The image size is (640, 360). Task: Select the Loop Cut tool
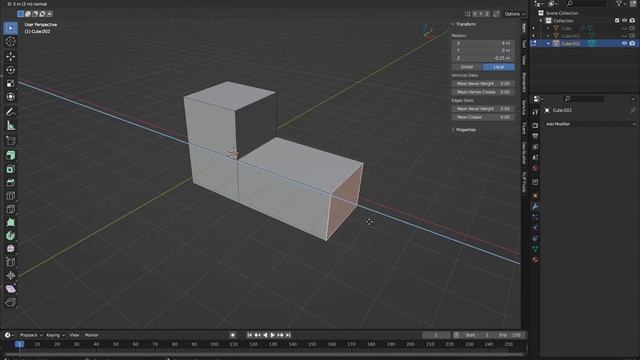click(11, 196)
